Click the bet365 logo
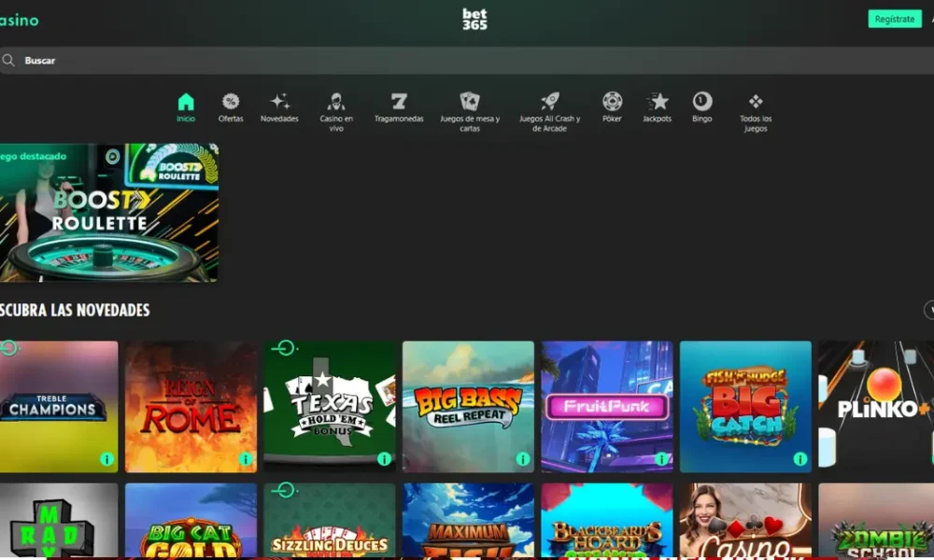934x560 pixels. point(474,19)
